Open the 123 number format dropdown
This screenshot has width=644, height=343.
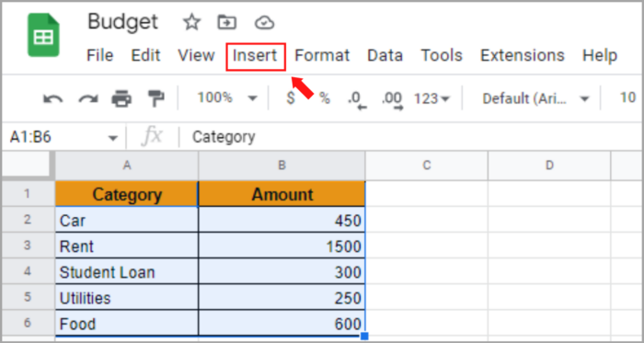pyautogui.click(x=431, y=98)
